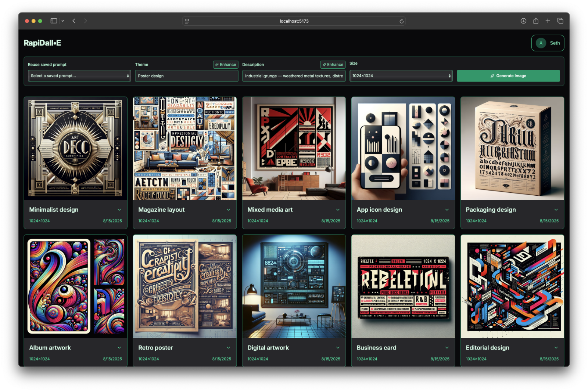
Task: Open the Size 1024×1024 dropdown
Action: tap(401, 76)
